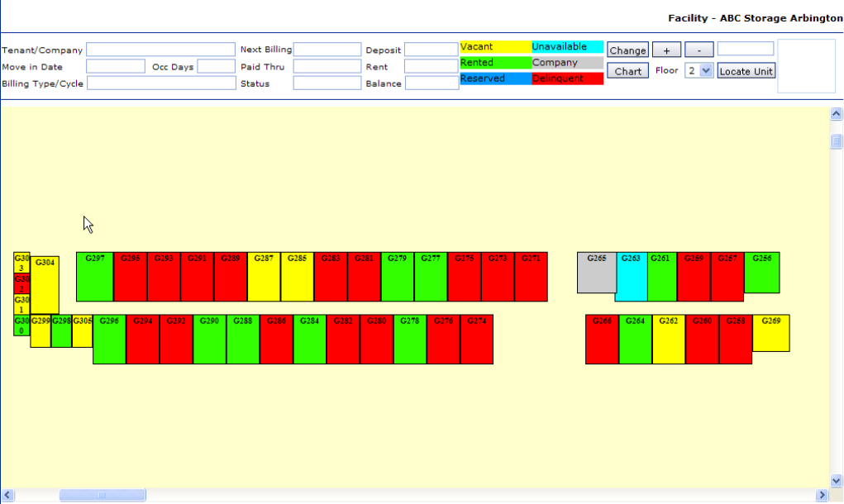Click the yellow vacant unit G287
Image resolution: width=844 pixels, height=504 pixels.
tap(264, 277)
